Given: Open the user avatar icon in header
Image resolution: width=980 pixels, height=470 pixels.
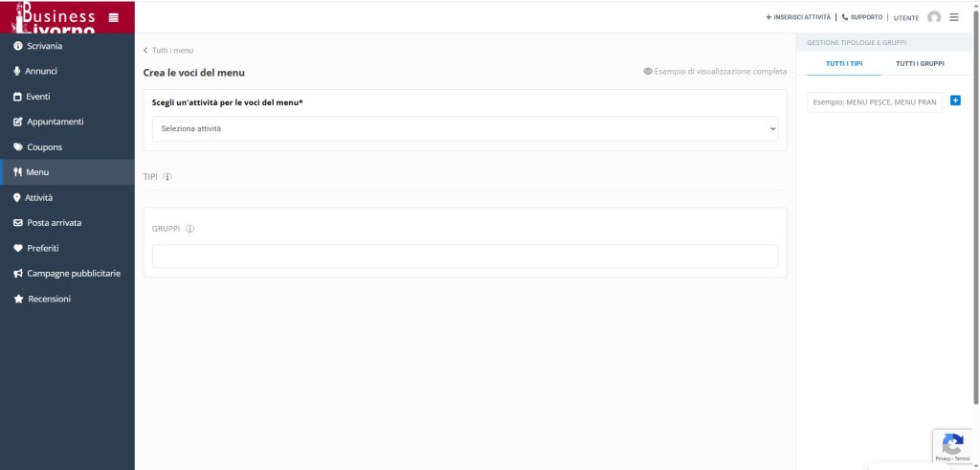Looking at the screenshot, I should click(934, 17).
